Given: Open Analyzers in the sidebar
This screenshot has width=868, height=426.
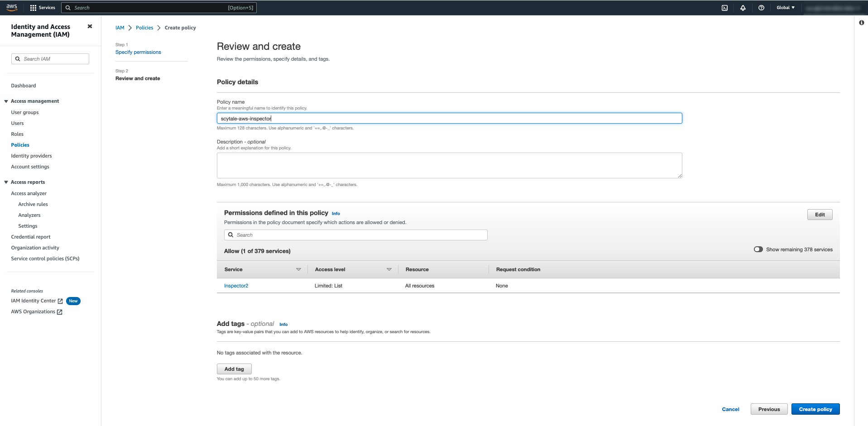Looking at the screenshot, I should (29, 215).
